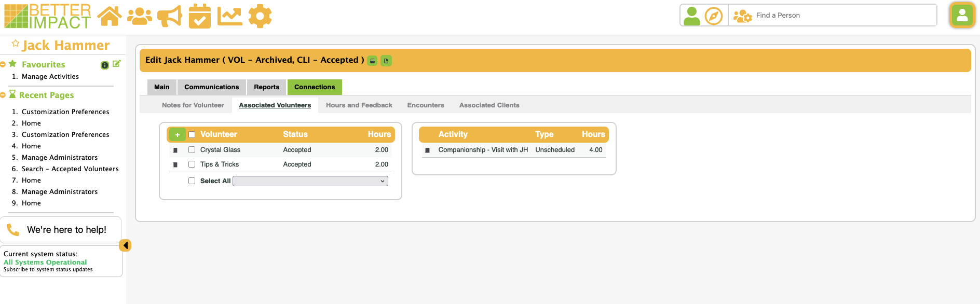Click the people group icon in top navigation
980x304 pixels.
[x=140, y=16]
